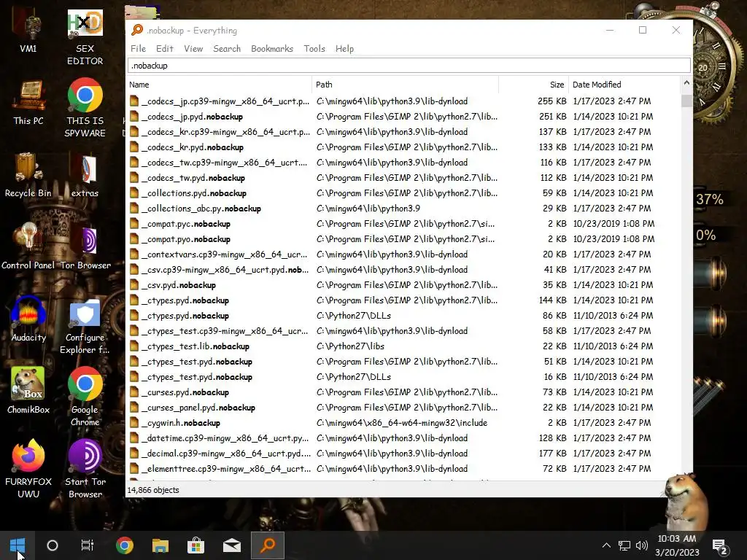Image resolution: width=747 pixels, height=560 pixels.
Task: Open the Tor Browser desktop icon
Action: [85, 248]
